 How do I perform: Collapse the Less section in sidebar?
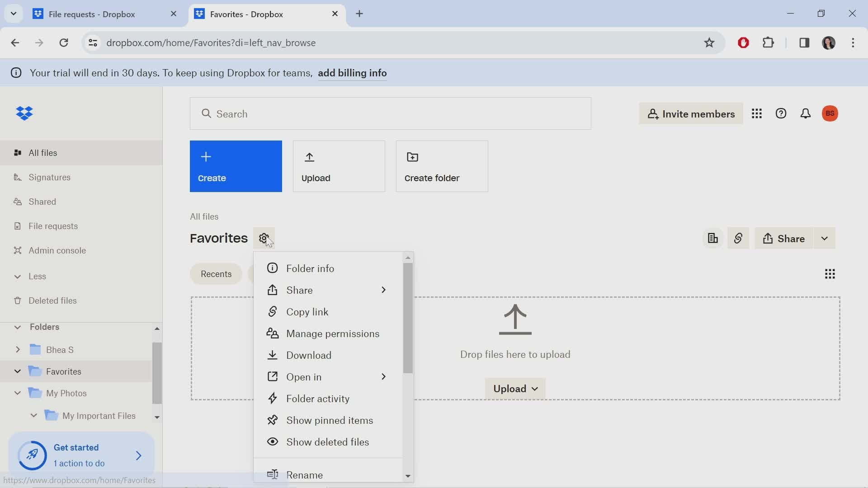[17, 276]
